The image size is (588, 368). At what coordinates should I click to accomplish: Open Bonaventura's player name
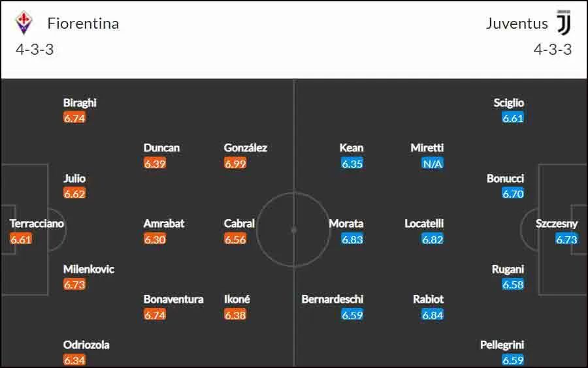(173, 299)
